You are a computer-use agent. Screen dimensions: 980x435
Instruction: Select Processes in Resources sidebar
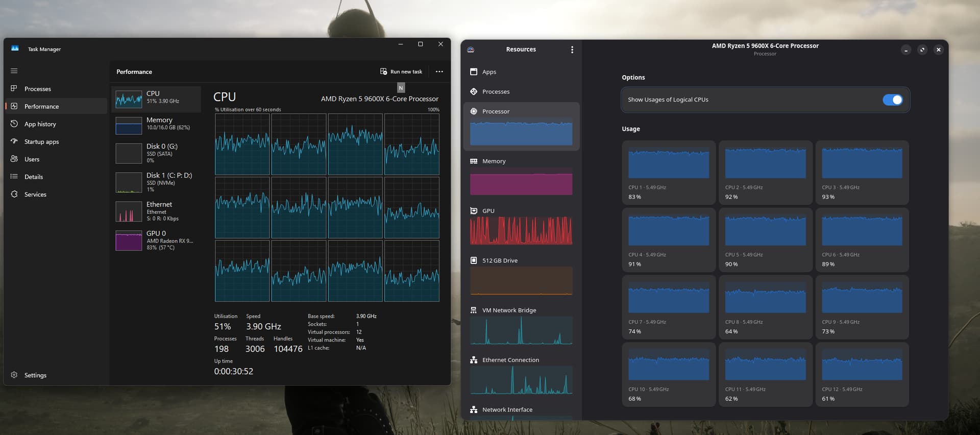(x=496, y=92)
